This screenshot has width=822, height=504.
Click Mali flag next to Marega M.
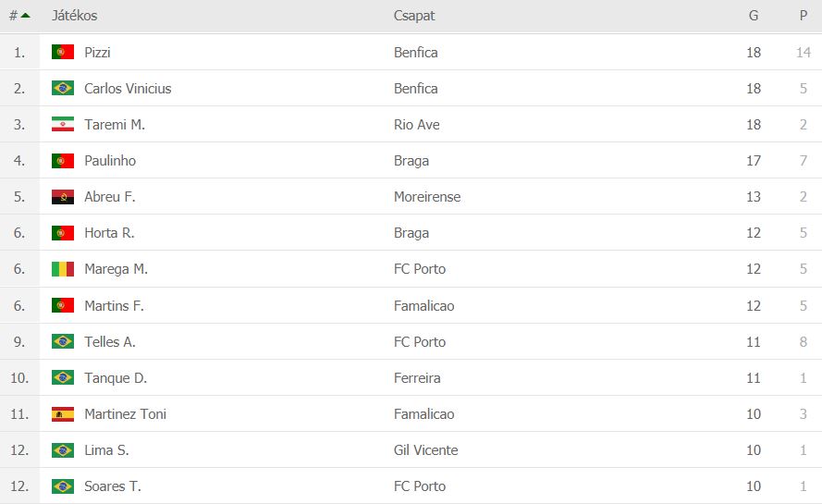[63, 269]
